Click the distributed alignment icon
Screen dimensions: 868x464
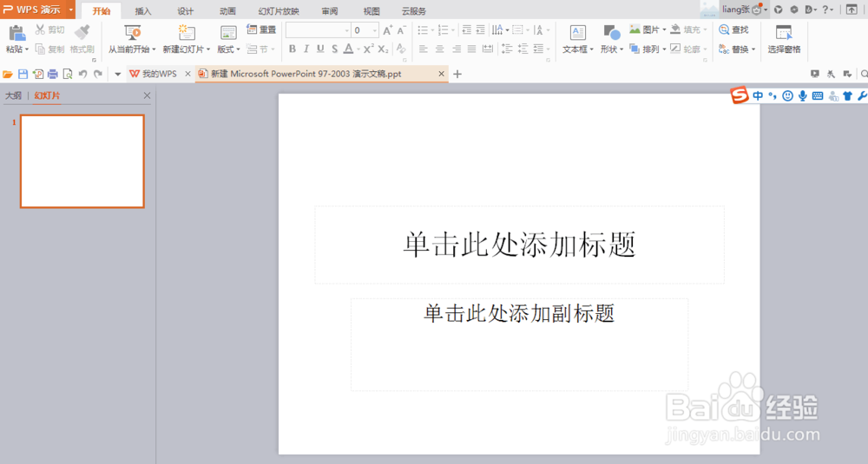(488, 49)
